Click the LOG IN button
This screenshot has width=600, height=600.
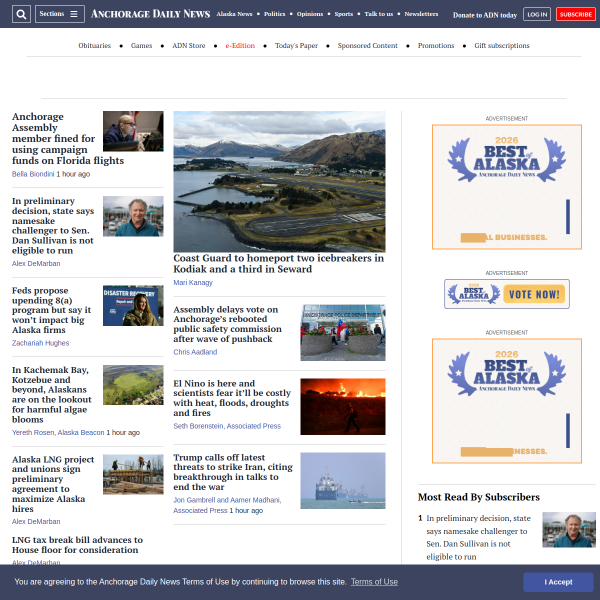[537, 14]
